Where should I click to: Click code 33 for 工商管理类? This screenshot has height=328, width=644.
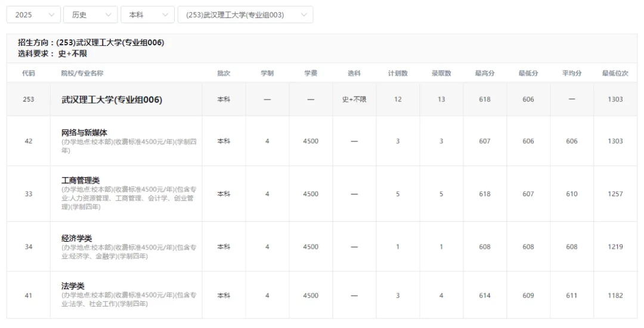point(29,194)
